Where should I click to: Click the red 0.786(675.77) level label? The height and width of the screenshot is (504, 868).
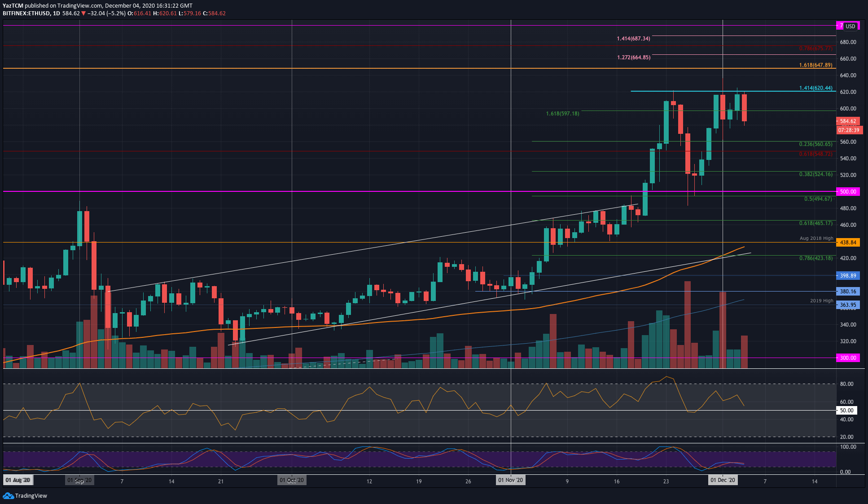(x=815, y=49)
